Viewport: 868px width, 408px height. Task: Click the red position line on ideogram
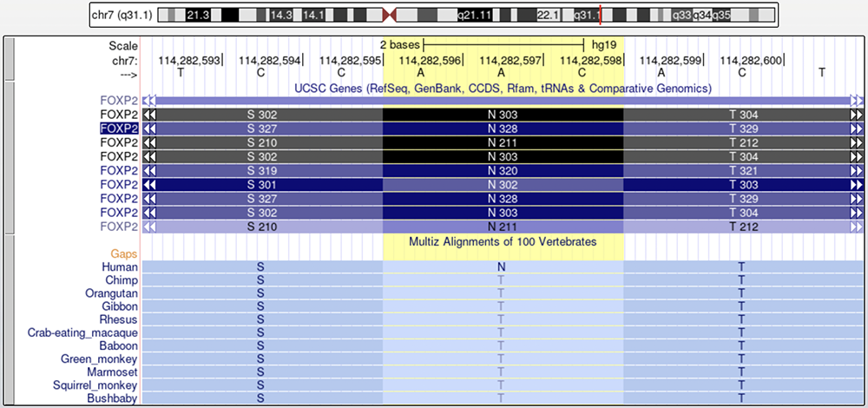point(600,15)
